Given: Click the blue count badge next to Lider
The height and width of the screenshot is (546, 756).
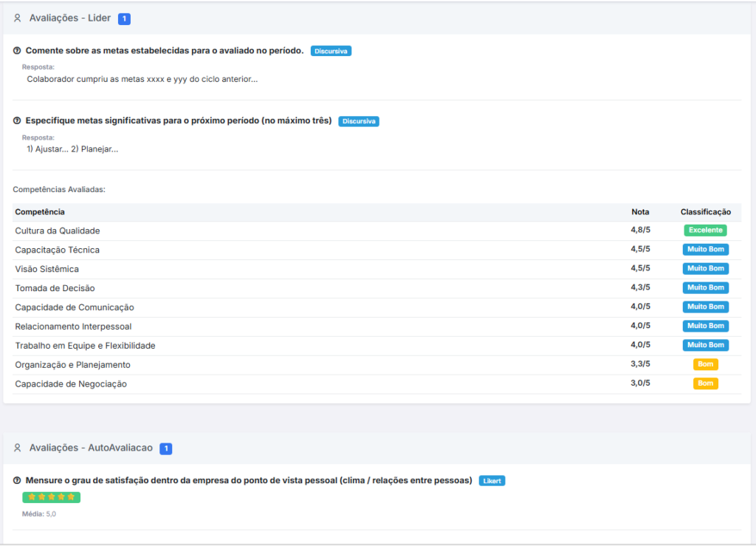Looking at the screenshot, I should tap(124, 18).
